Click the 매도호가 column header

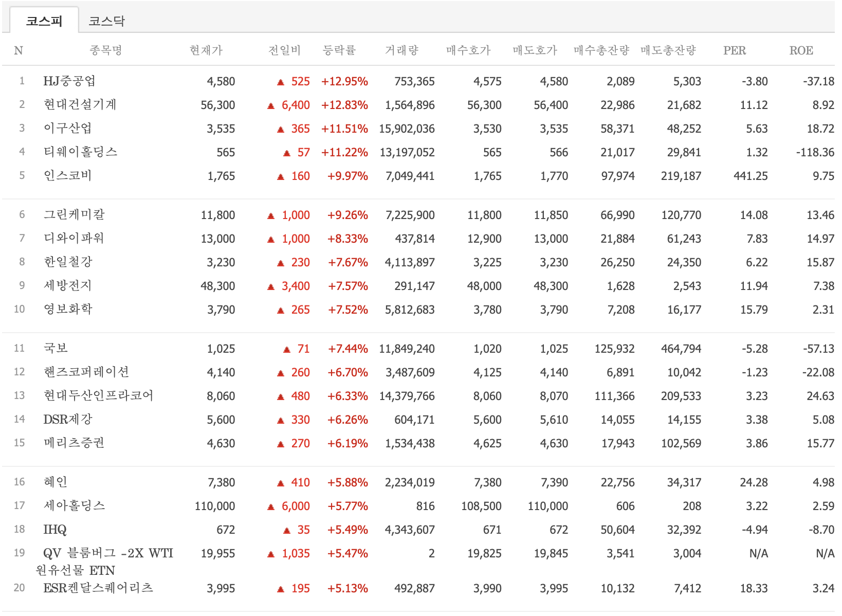[535, 50]
